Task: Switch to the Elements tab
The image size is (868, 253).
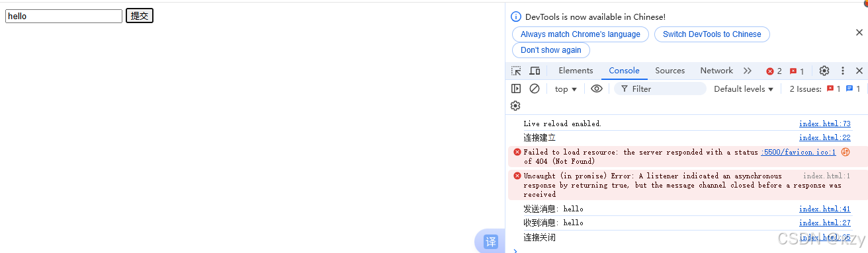Action: pos(576,71)
